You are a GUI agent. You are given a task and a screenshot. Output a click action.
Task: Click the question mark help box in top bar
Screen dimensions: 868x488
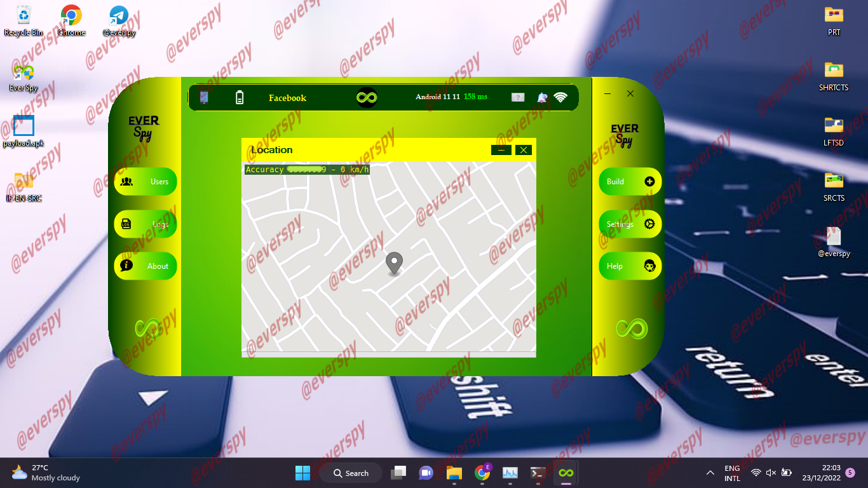(x=518, y=97)
